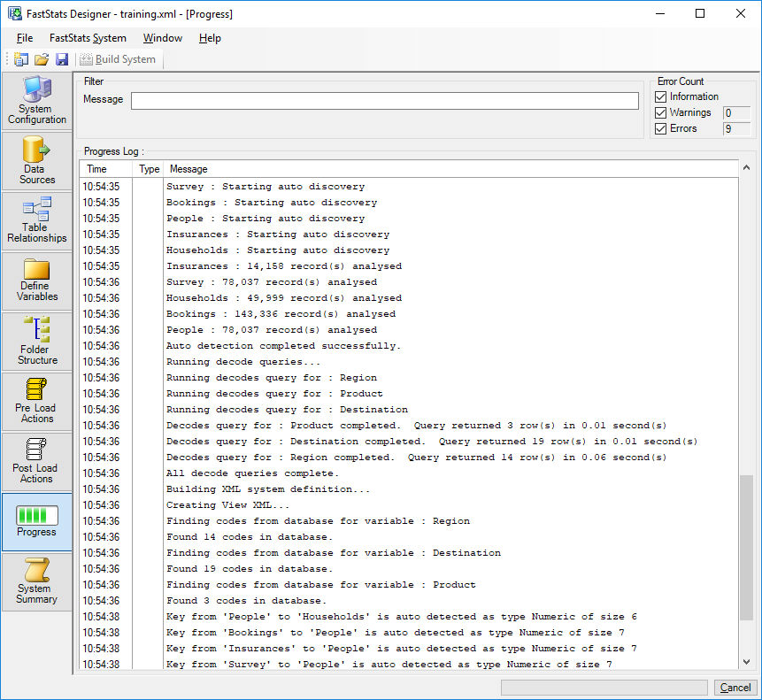Click the open folder toolbar icon

coord(42,59)
